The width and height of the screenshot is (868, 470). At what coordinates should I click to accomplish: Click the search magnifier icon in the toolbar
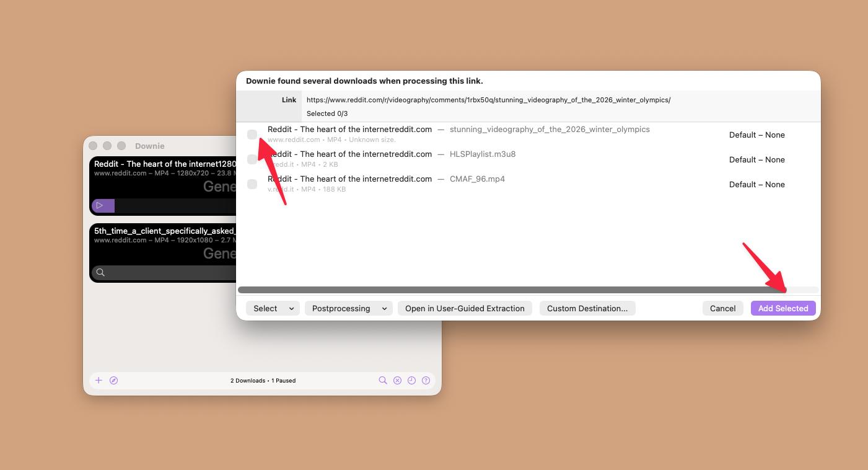point(383,380)
